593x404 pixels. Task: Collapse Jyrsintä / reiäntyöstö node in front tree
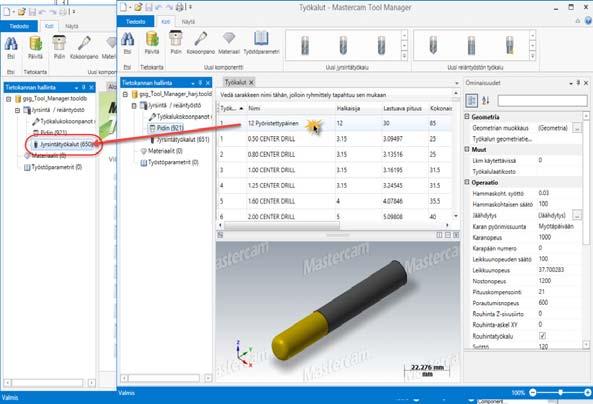tap(134, 106)
